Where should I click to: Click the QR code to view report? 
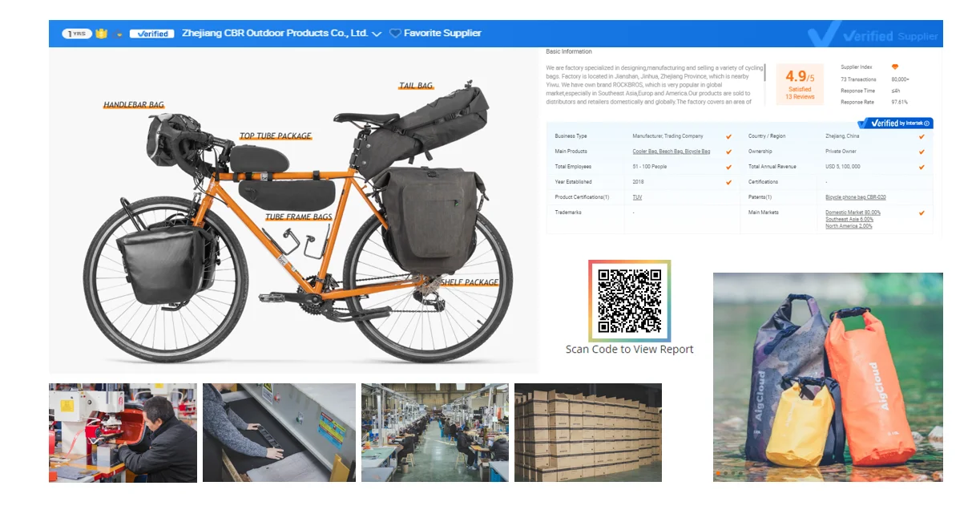[x=630, y=301]
